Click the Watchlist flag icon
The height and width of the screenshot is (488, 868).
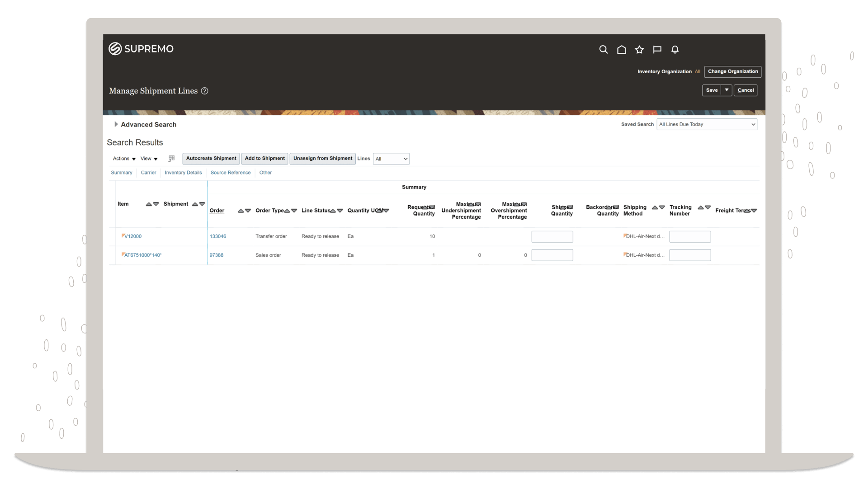click(657, 50)
